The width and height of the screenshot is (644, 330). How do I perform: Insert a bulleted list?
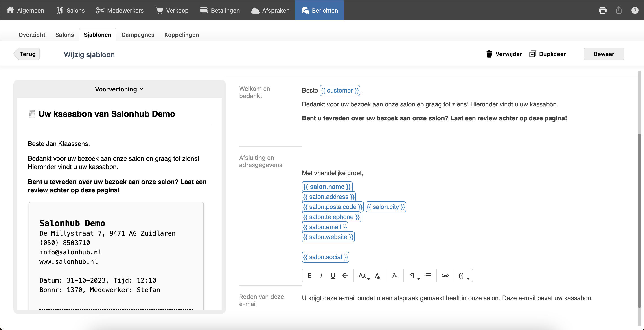[428, 275]
